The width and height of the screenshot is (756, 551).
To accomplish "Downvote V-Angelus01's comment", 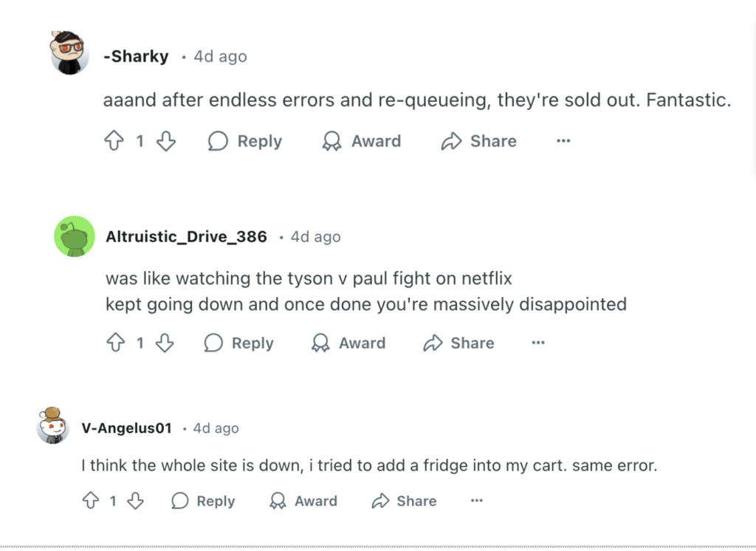I will pyautogui.click(x=135, y=501).
